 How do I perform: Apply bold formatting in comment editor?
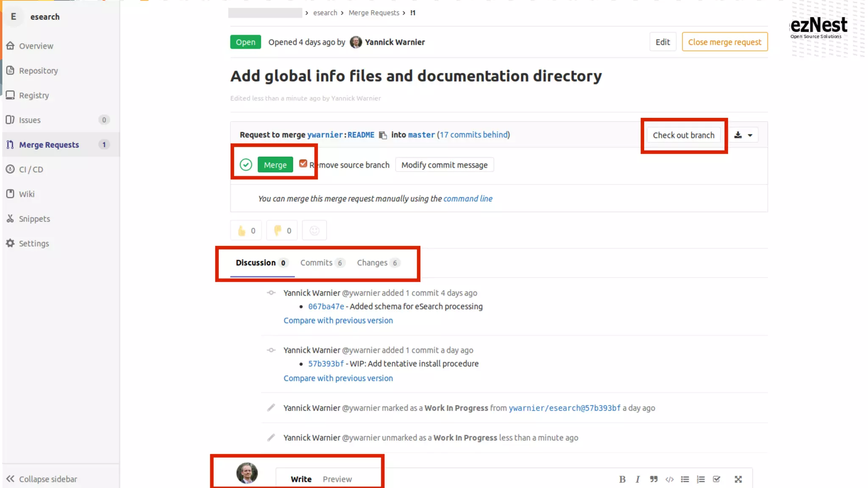622,479
